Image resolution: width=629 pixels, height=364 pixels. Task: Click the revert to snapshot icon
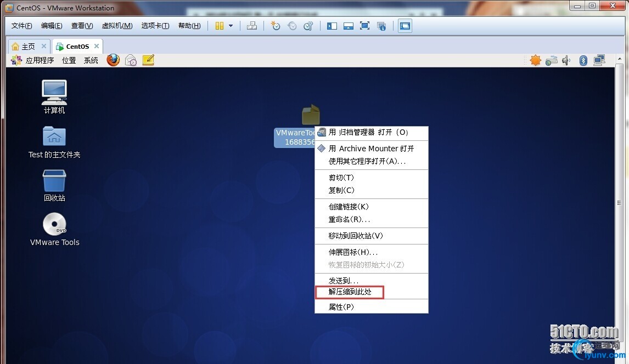[x=292, y=26]
